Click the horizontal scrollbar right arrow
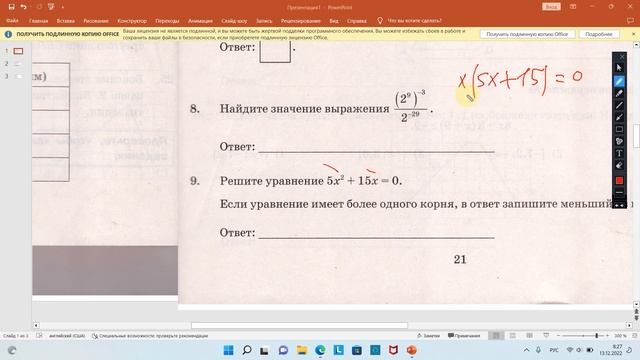 [x=629, y=325]
